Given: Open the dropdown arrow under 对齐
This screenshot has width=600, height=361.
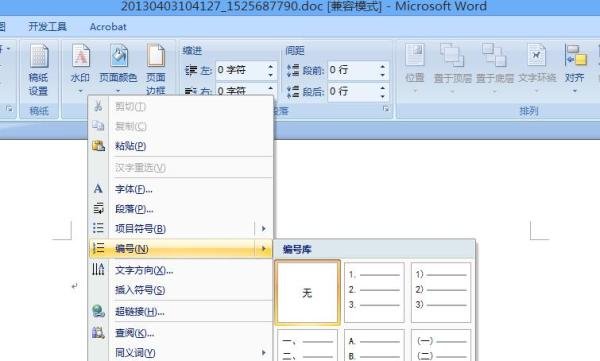Looking at the screenshot, I should pos(575,91).
